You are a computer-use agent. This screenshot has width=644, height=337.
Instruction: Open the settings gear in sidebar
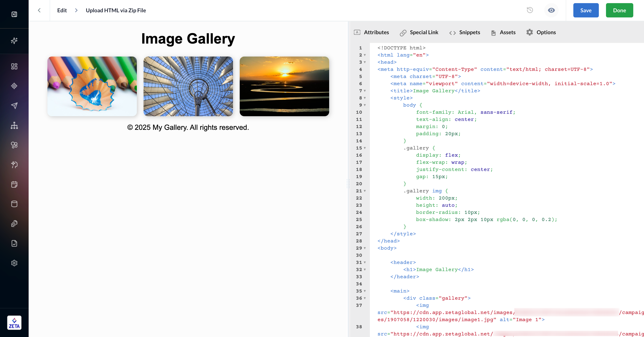(x=14, y=263)
